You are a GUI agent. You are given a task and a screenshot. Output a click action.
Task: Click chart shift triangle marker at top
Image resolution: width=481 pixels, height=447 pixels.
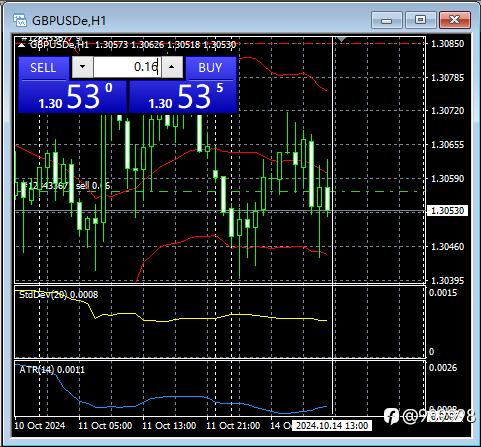(341, 39)
